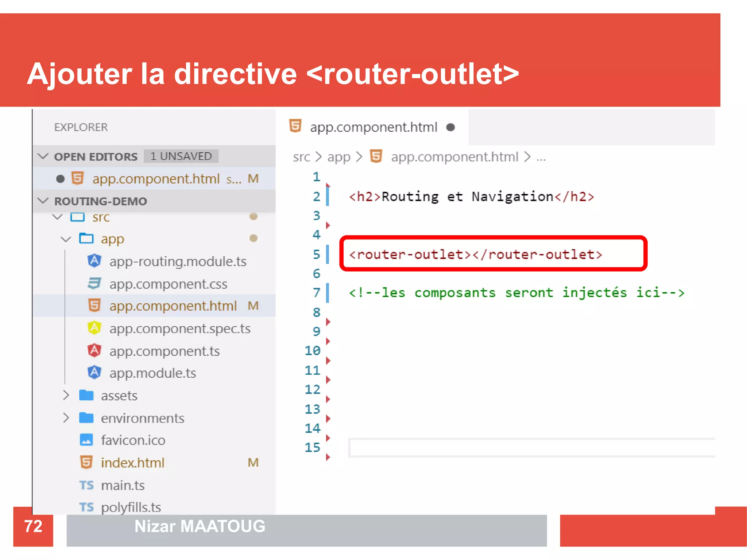Switch to the app.component.html editor tab

pyautogui.click(x=372, y=127)
